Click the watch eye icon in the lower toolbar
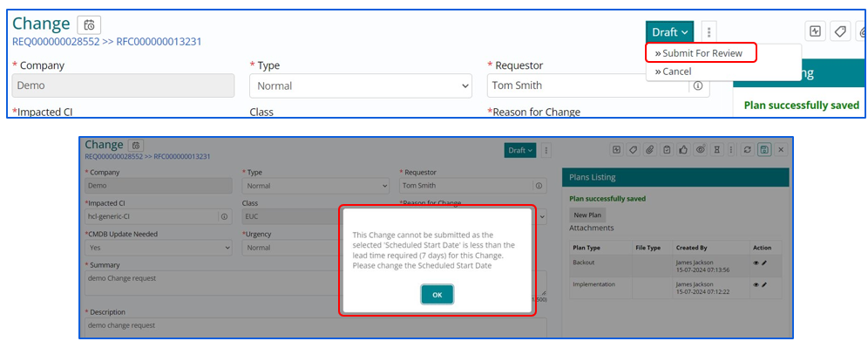Viewport: 868px width, 348px height. click(701, 150)
